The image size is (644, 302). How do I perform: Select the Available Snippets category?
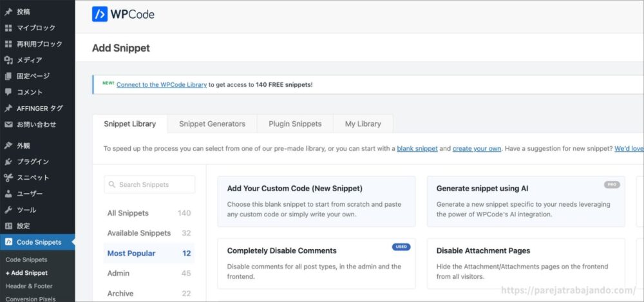(149, 233)
